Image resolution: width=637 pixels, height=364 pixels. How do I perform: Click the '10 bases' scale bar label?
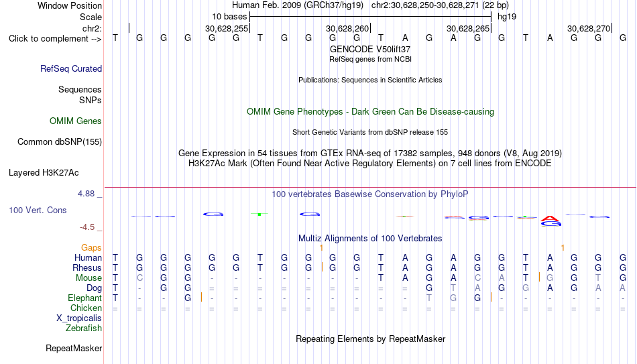point(229,17)
